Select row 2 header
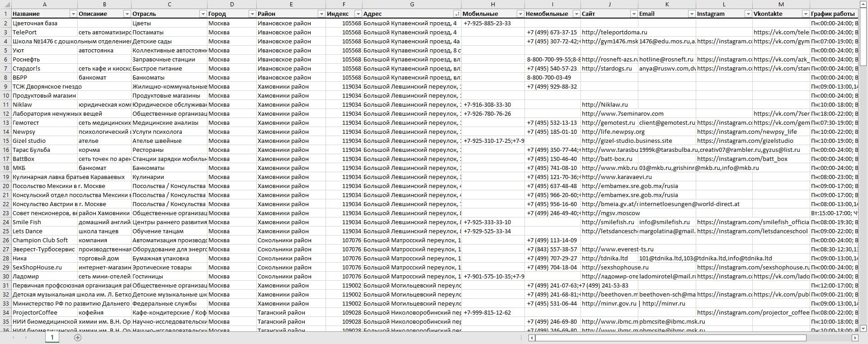 5,23
